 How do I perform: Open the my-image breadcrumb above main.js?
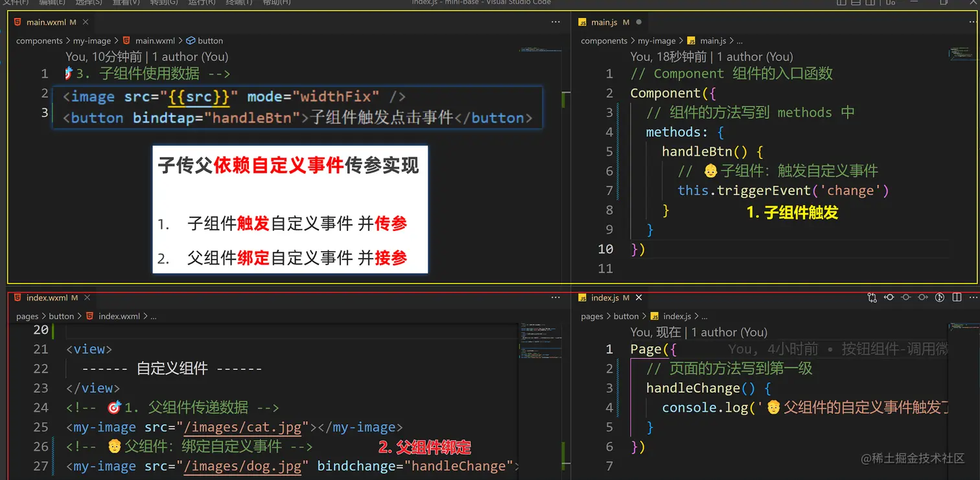pos(657,41)
